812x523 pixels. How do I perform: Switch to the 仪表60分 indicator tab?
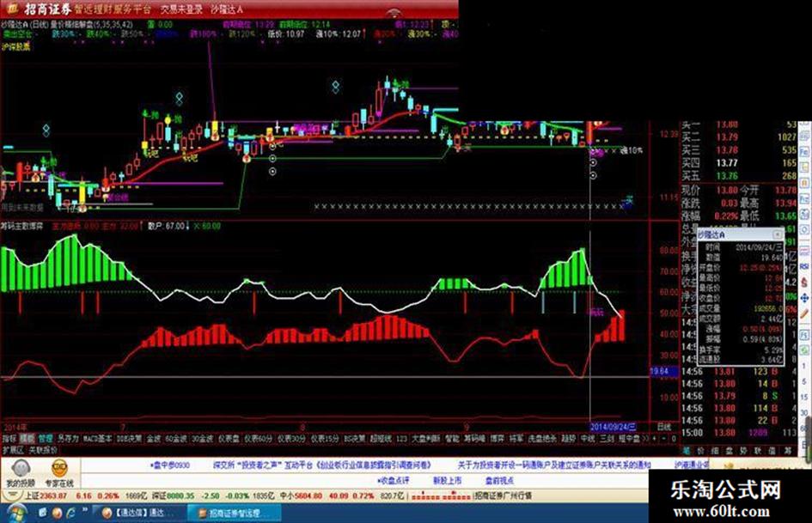pyautogui.click(x=258, y=439)
